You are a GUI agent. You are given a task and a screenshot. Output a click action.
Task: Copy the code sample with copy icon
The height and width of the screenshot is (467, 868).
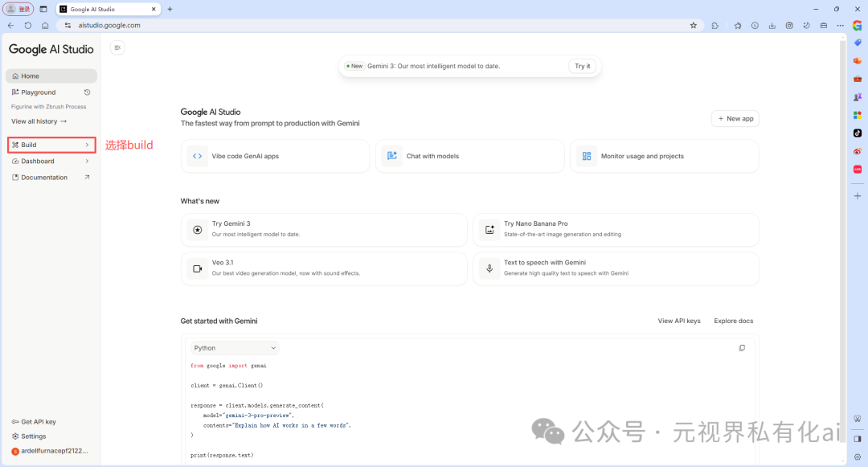tap(742, 348)
